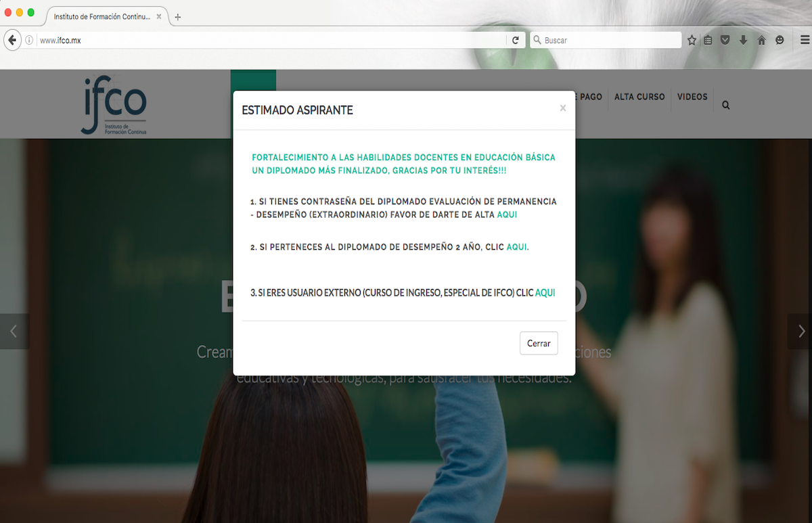Click AQUI link for Desempeño 2 año
Viewport: 812px width, 523px height.
(516, 247)
